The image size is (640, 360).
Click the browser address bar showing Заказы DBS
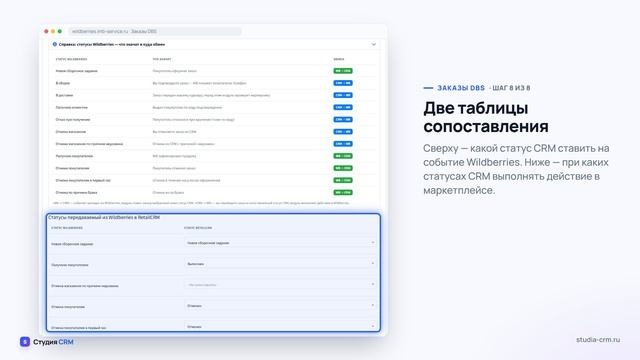pyautogui.click(x=155, y=31)
